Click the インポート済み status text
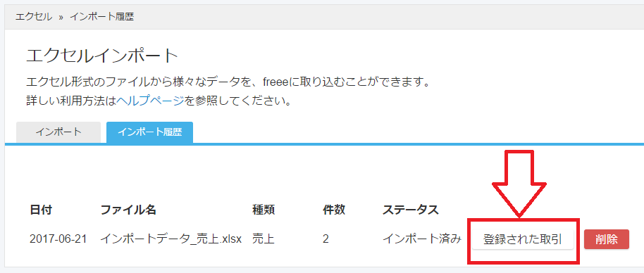 (422, 239)
